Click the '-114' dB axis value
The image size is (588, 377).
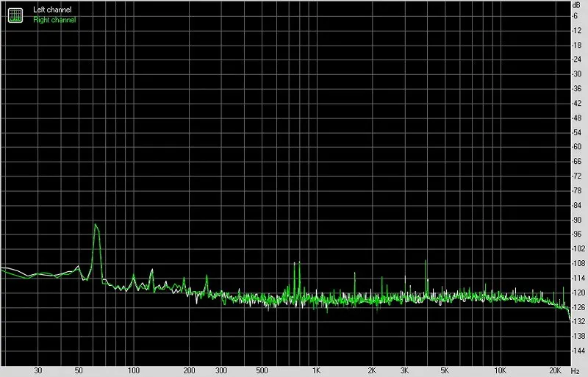point(578,279)
